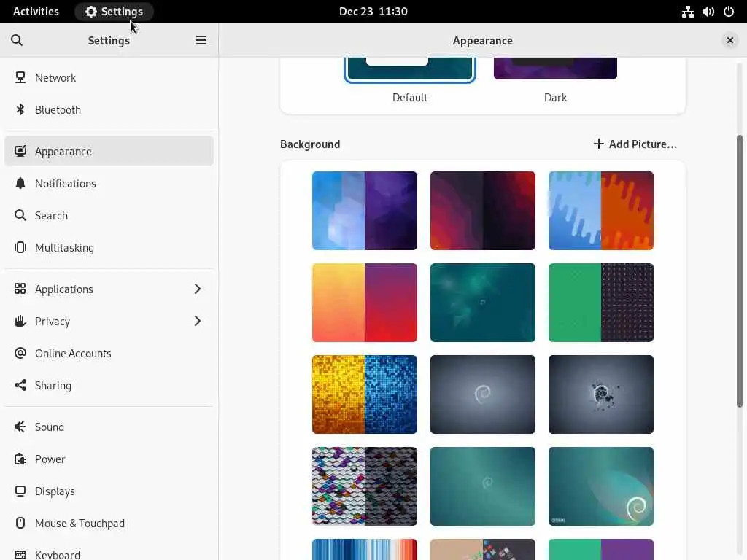This screenshot has height=560, width=747.
Task: Choose the grey splattered swirl wallpaper
Action: [x=601, y=394]
